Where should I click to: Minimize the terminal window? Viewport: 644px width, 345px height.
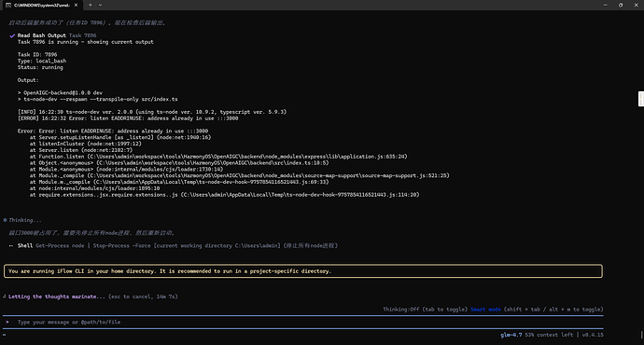coord(606,5)
